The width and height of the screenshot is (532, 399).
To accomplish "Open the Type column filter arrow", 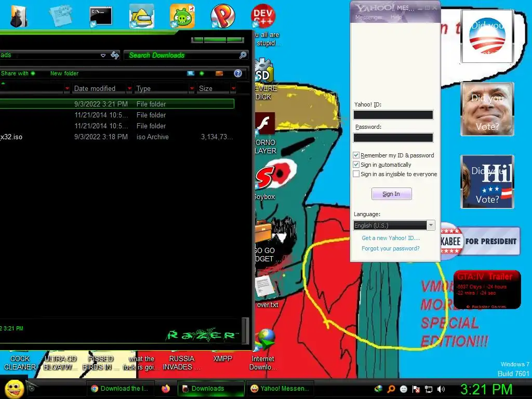I will coord(192,88).
